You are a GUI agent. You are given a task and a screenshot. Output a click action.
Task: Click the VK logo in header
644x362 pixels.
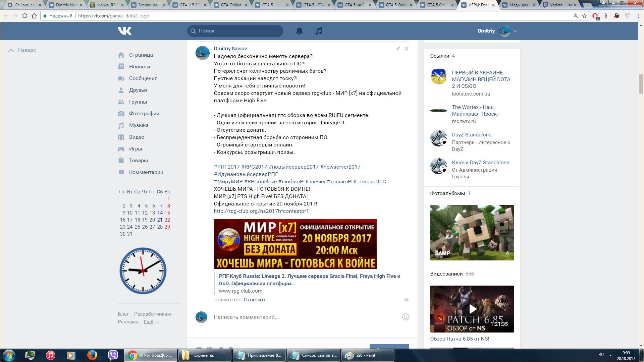pos(124,31)
